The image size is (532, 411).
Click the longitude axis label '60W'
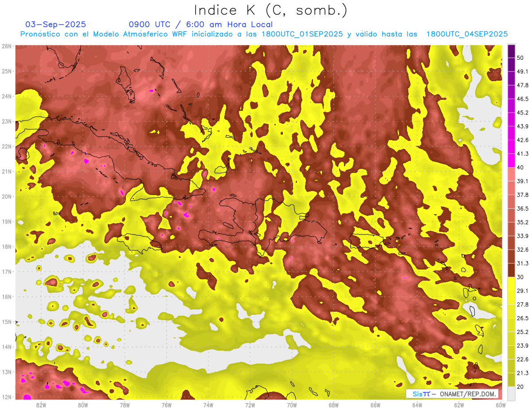click(501, 405)
